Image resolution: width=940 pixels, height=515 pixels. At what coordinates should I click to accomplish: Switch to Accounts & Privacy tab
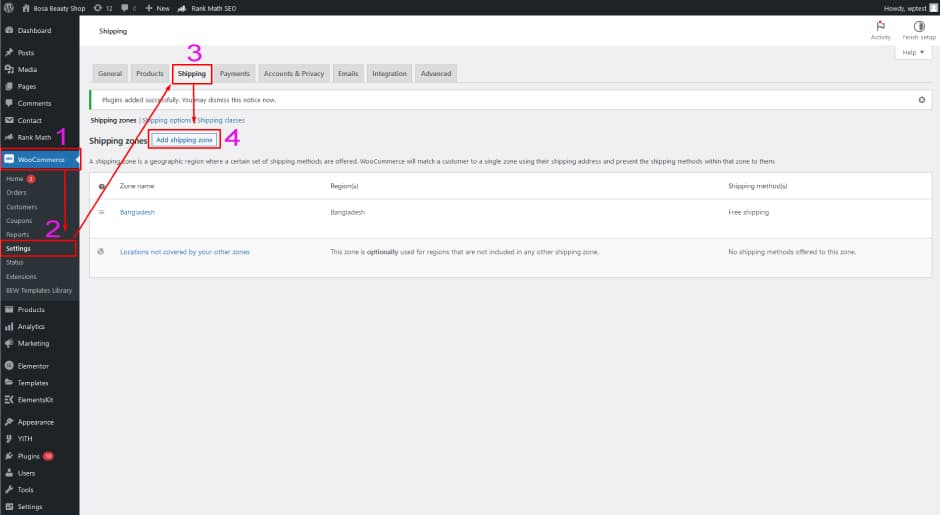294,73
